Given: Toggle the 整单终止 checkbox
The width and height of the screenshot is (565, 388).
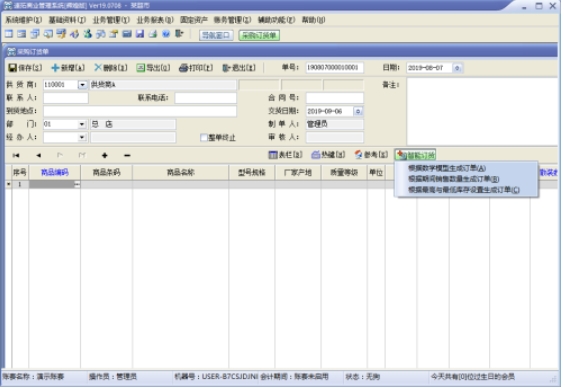Looking at the screenshot, I should (x=204, y=138).
